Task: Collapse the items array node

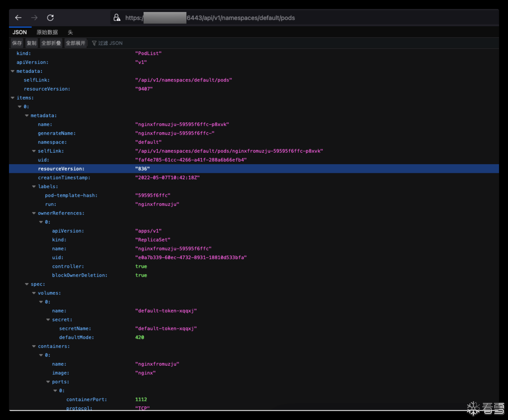Action: tap(13, 98)
